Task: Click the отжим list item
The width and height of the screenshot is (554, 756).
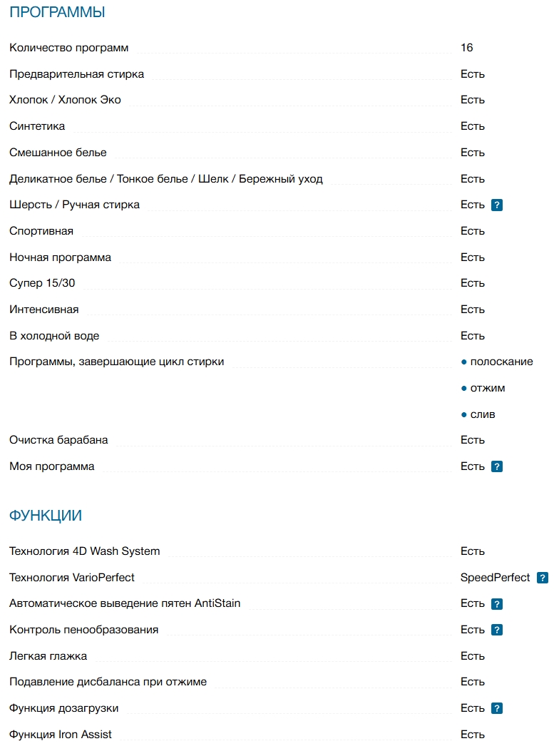Action: (488, 388)
